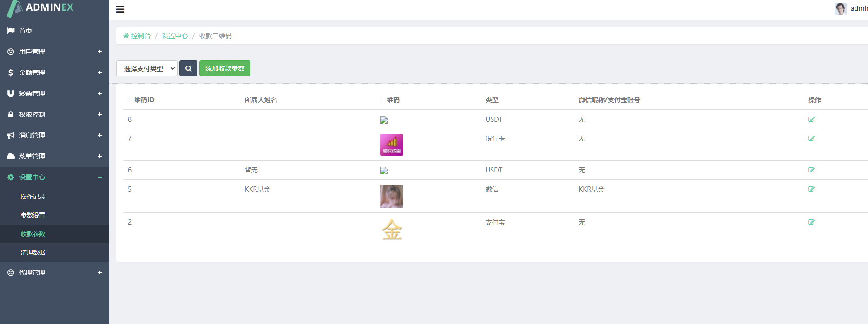This screenshot has height=324, width=868.
Task: Edit the WeChat KKR基金 row
Action: click(x=811, y=189)
